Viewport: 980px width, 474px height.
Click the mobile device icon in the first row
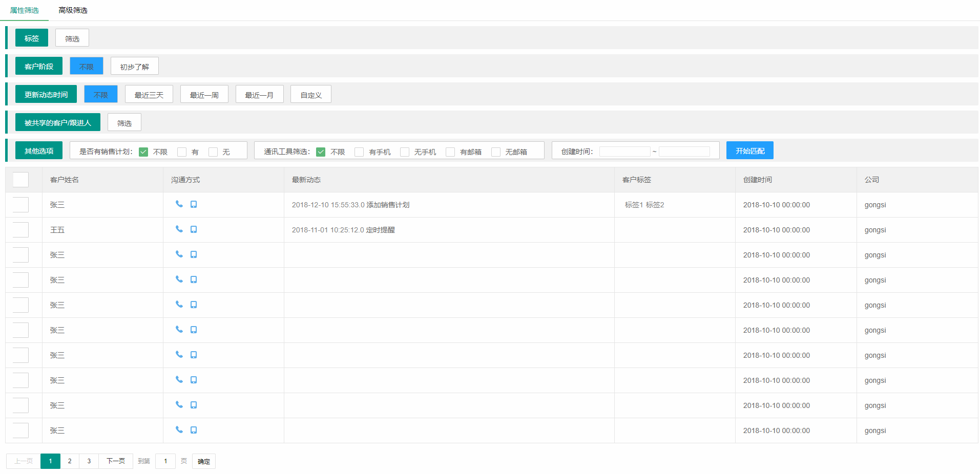click(x=194, y=204)
